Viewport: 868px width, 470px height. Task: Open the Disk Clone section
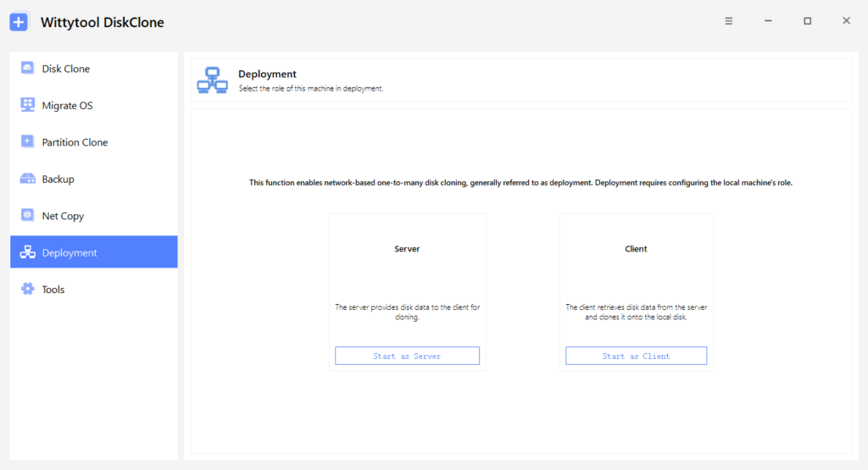93,69
